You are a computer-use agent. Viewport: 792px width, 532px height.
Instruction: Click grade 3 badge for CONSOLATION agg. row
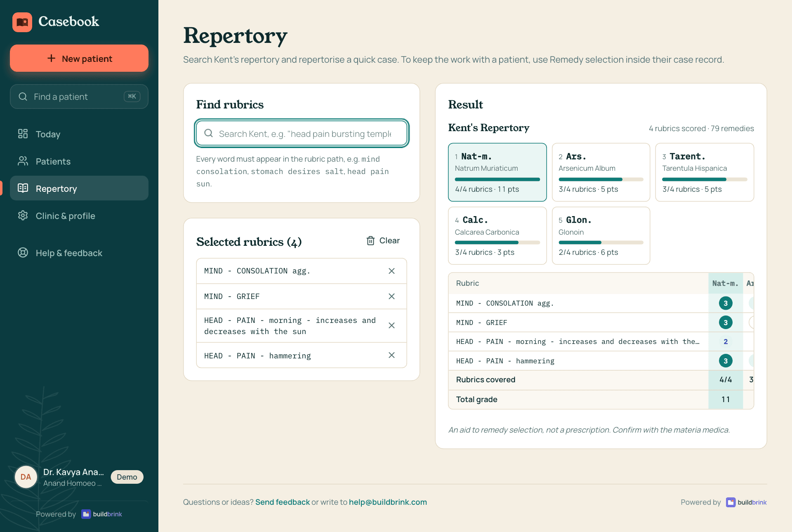pos(726,303)
